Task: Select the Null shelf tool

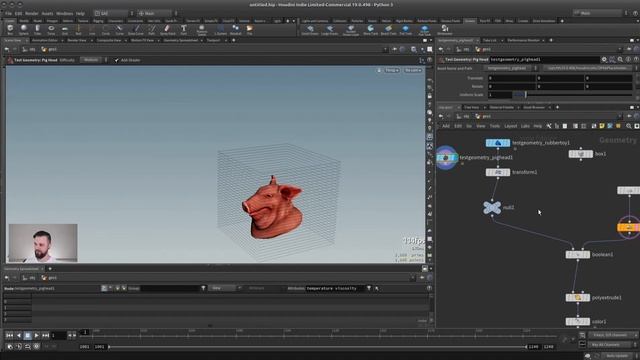Action: click(78, 29)
